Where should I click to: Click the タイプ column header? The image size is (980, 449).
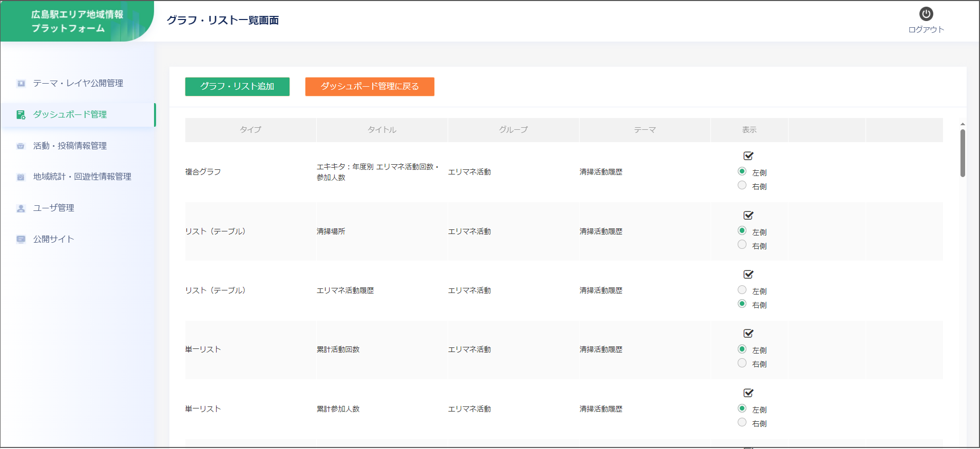pos(251,130)
